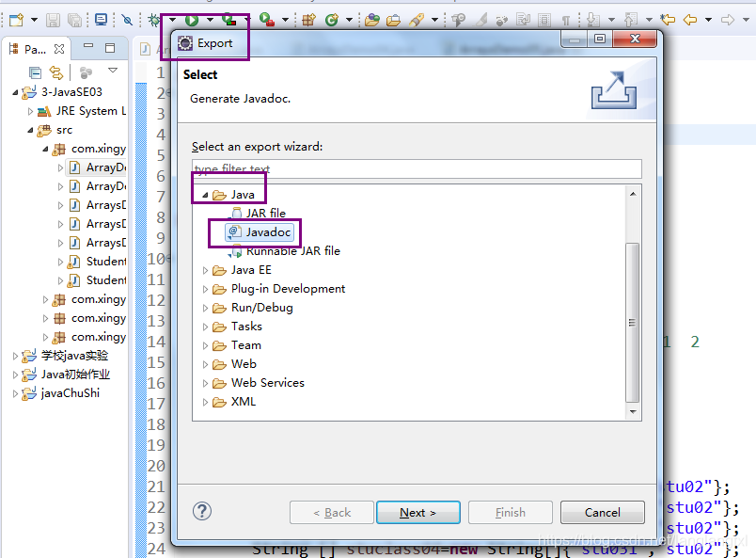Open Package Explorer view menu triangle
Viewport: 756px width, 558px height.
113,71
